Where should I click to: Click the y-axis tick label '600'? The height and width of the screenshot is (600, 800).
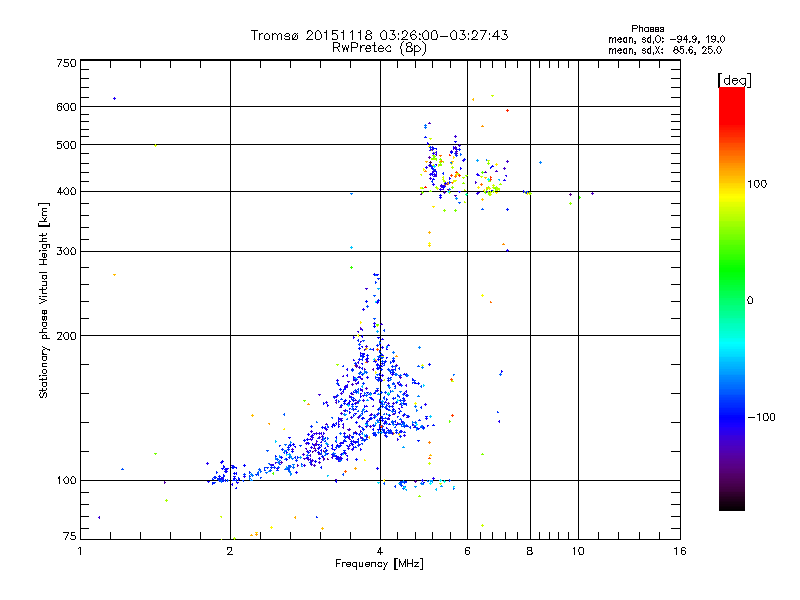(66, 107)
